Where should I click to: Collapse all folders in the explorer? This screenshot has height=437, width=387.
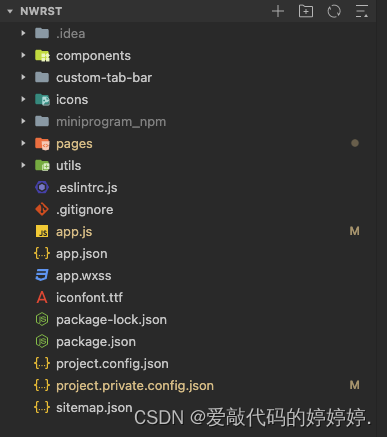(362, 11)
